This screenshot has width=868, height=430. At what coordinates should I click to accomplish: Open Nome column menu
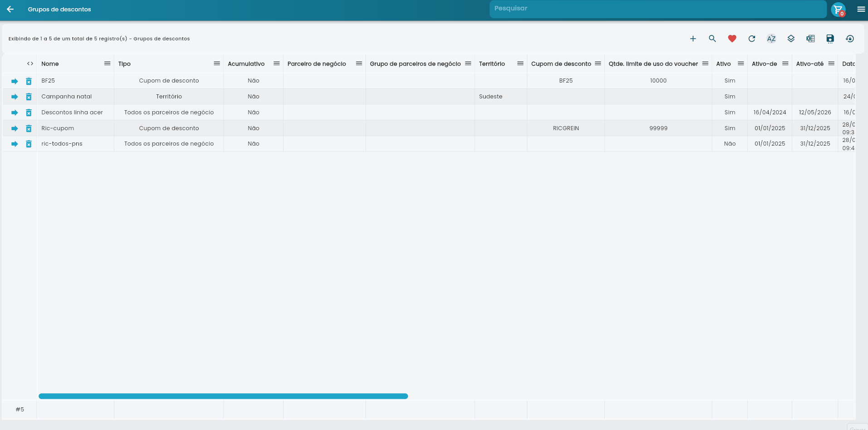click(x=107, y=64)
